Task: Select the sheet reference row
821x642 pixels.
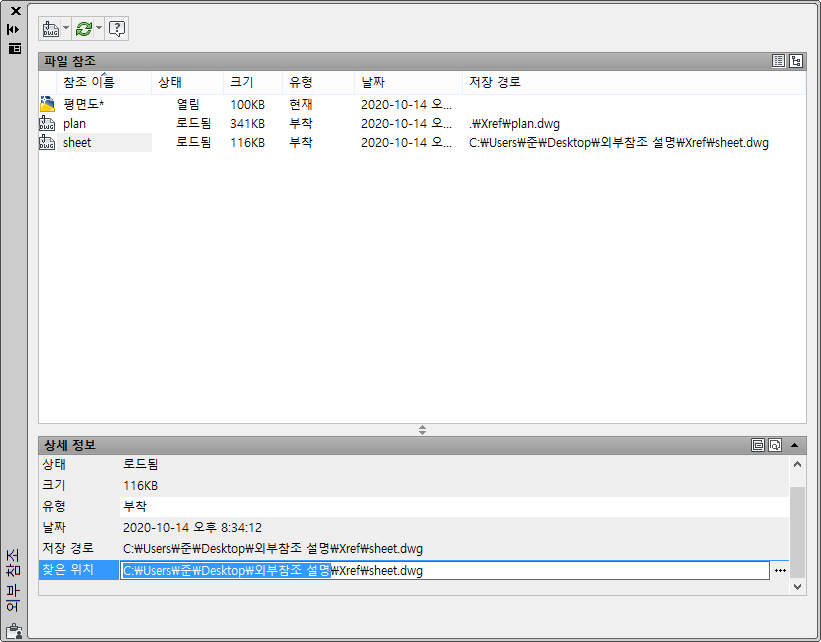Action: click(x=422, y=142)
